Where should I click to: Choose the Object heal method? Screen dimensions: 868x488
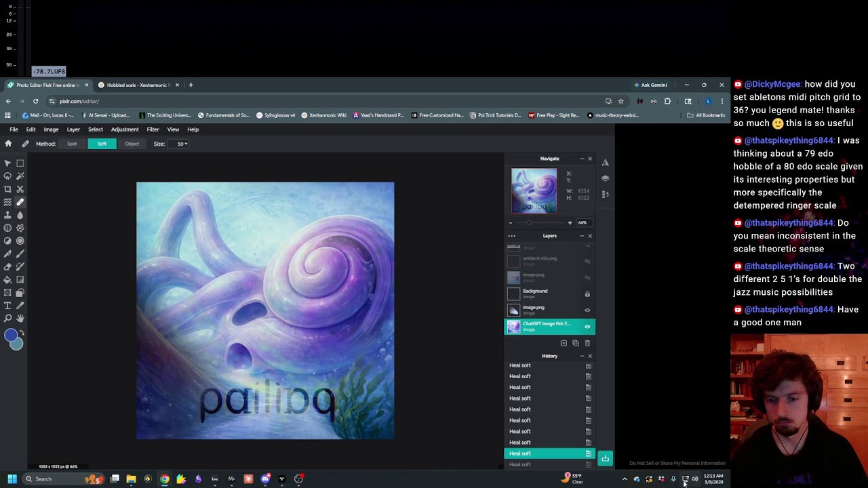(x=132, y=144)
